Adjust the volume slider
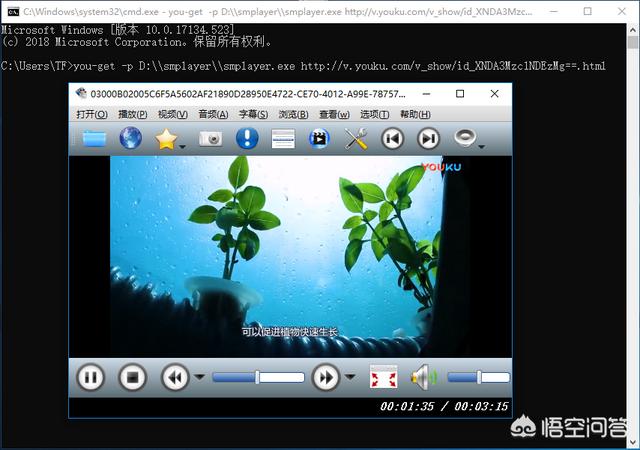640x450 pixels. click(478, 377)
